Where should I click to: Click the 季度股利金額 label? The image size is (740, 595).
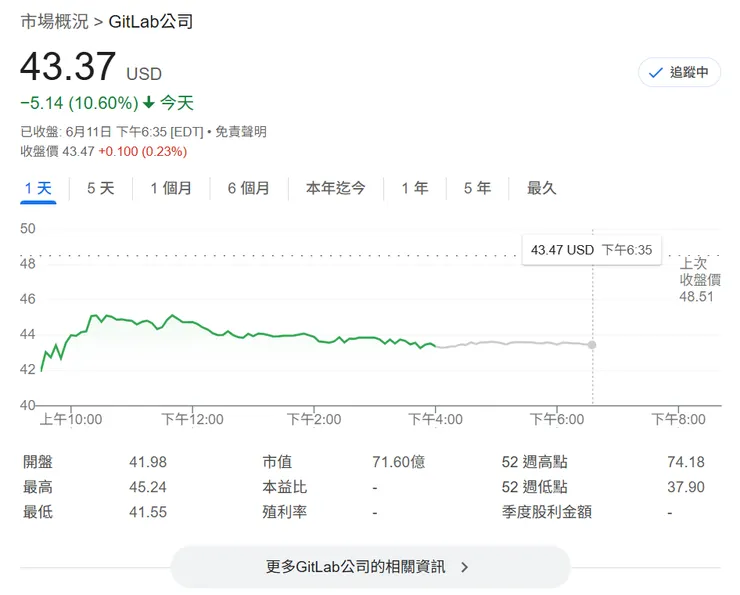[547, 512]
